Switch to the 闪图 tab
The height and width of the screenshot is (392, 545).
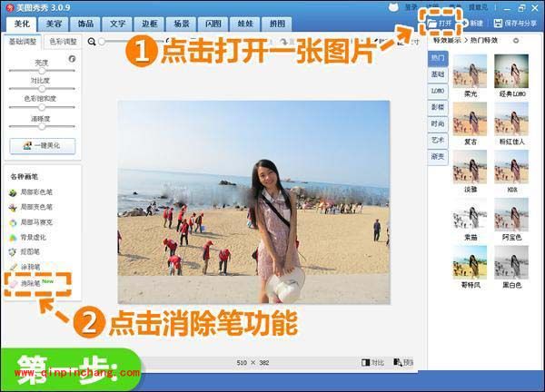(213, 24)
